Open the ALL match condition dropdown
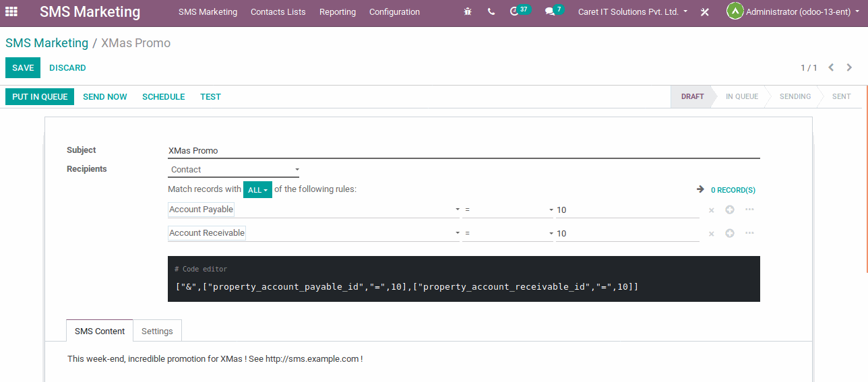This screenshot has height=382, width=868. pyautogui.click(x=257, y=190)
